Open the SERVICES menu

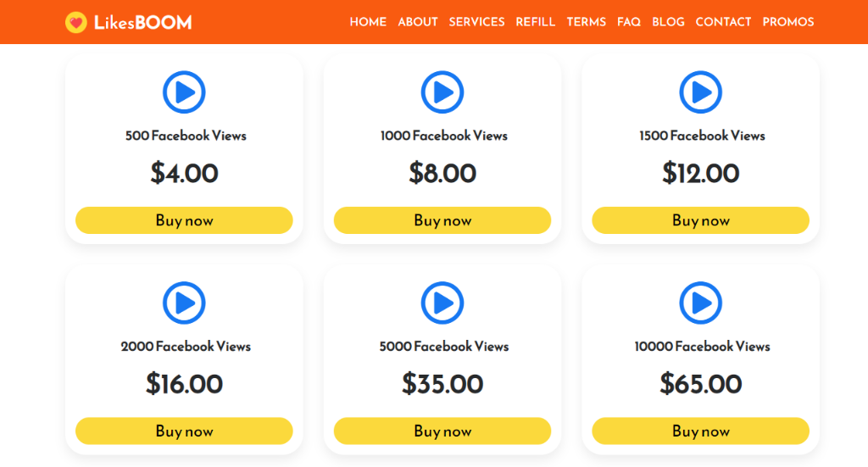pyautogui.click(x=476, y=22)
